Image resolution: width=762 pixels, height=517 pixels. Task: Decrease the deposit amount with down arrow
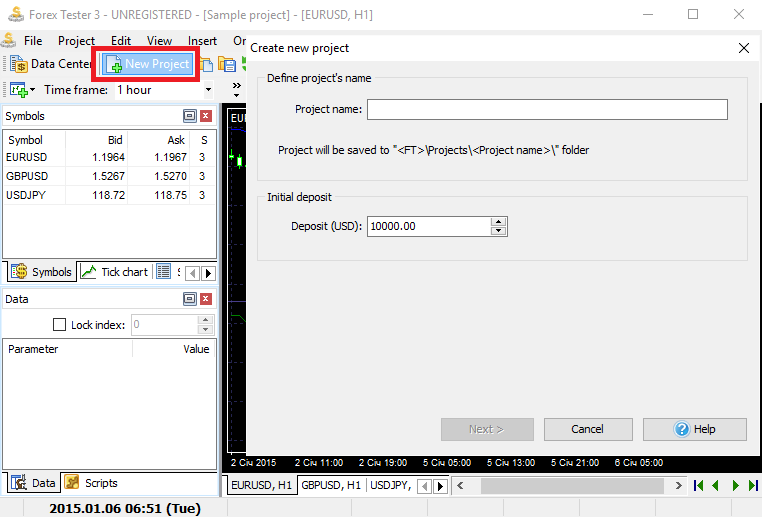coord(499,231)
